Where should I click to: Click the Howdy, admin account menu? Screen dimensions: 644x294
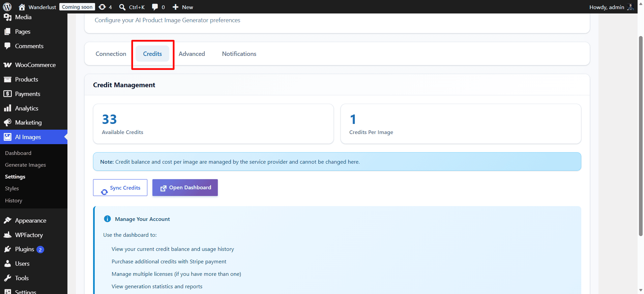coord(611,7)
